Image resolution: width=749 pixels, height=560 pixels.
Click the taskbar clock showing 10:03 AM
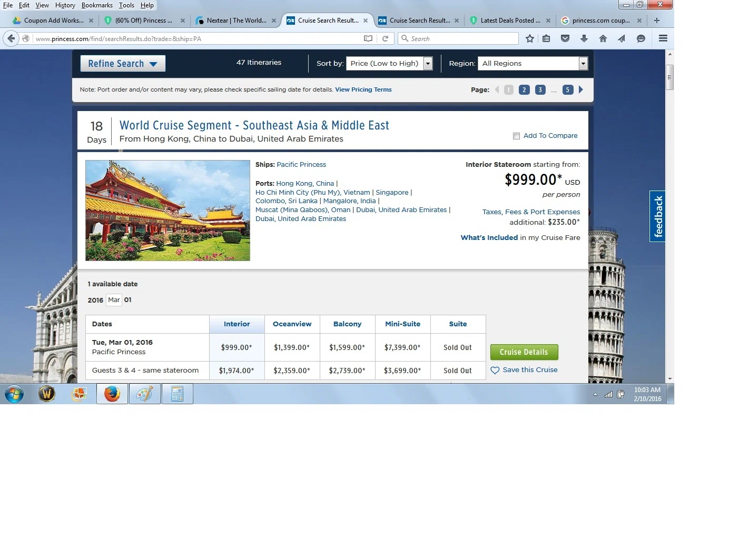[647, 394]
